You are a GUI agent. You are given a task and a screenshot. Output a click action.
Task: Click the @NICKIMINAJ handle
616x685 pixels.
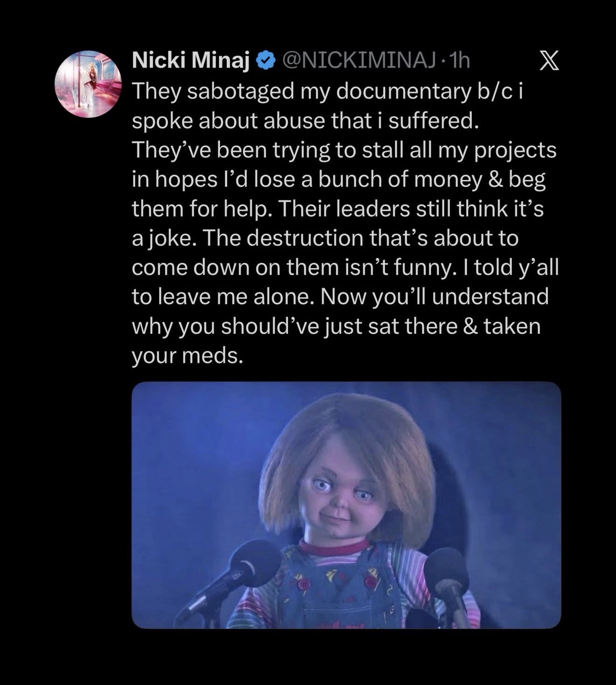(358, 61)
